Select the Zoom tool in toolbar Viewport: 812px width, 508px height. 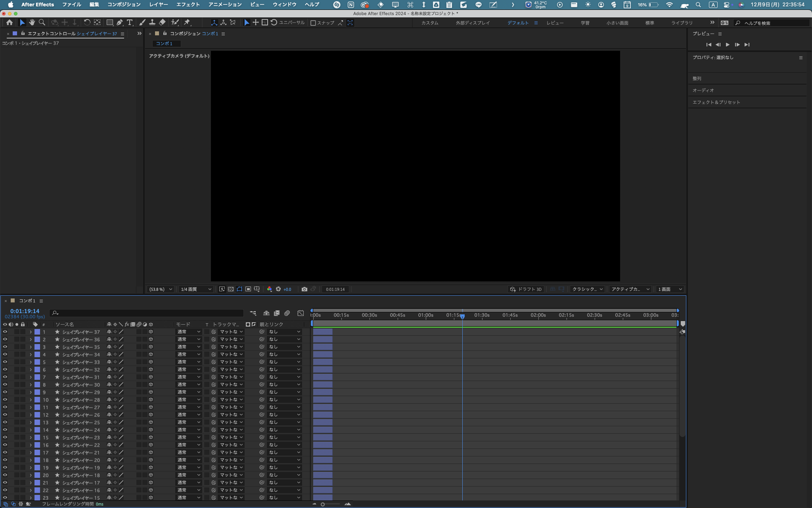click(42, 23)
